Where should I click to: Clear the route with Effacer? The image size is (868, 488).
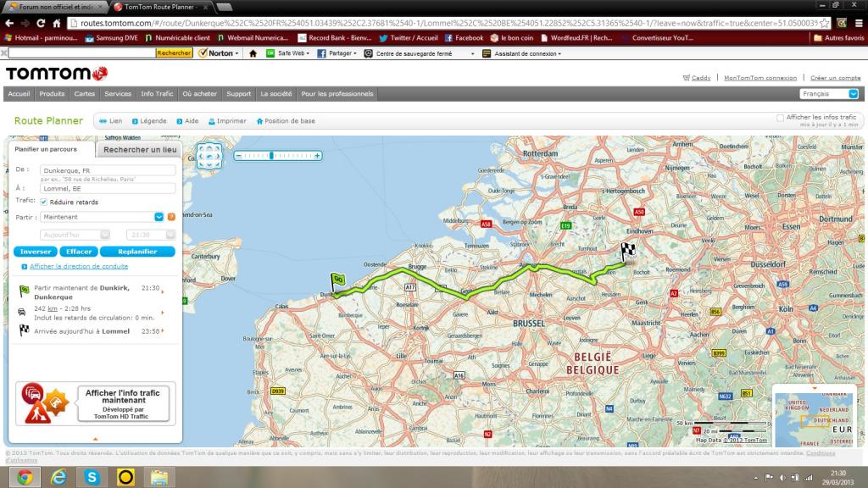(79, 252)
